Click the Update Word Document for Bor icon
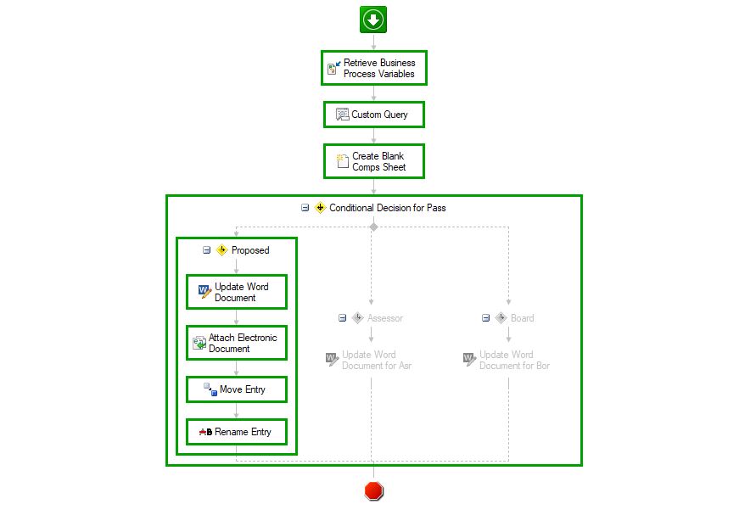756x532 pixels. coord(469,359)
